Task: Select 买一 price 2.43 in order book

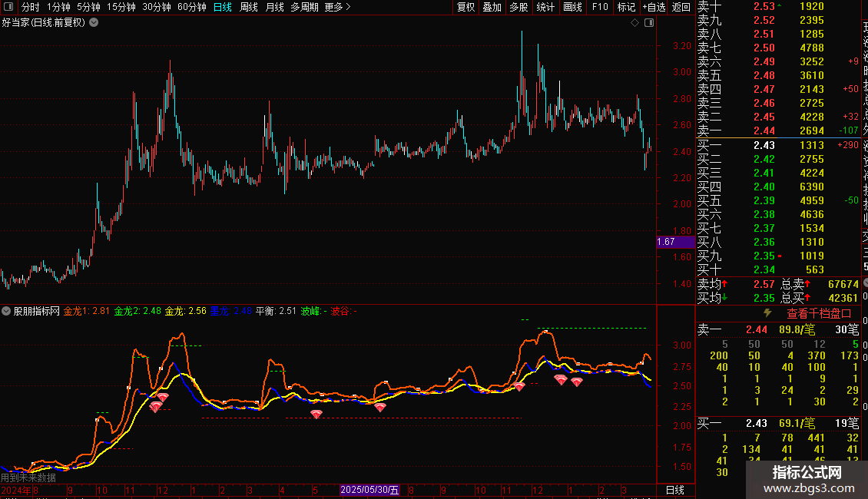Action: 764,145
